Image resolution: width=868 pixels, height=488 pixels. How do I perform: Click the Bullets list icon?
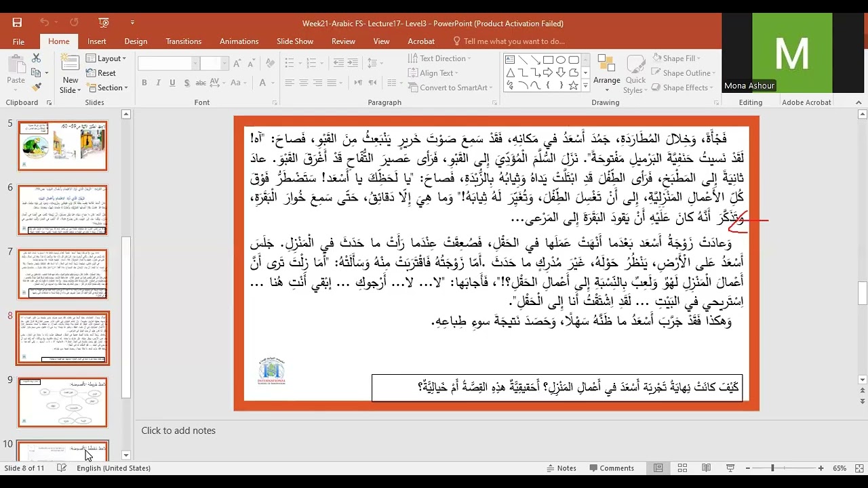tap(290, 63)
